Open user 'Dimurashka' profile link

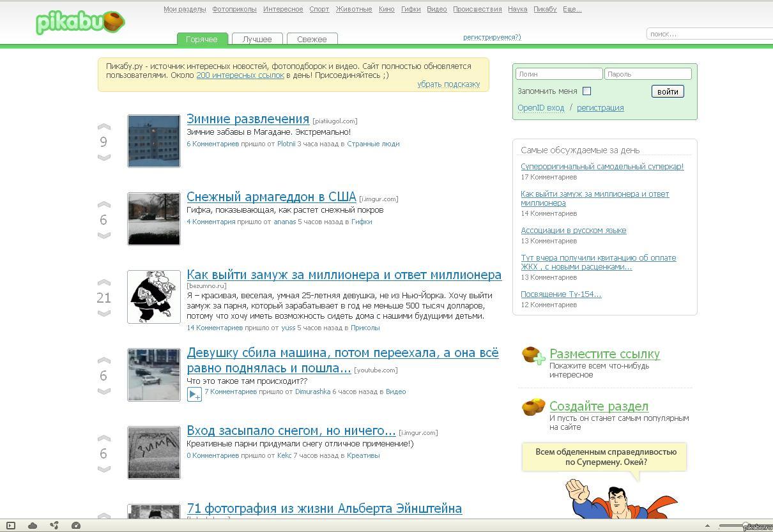click(x=312, y=391)
